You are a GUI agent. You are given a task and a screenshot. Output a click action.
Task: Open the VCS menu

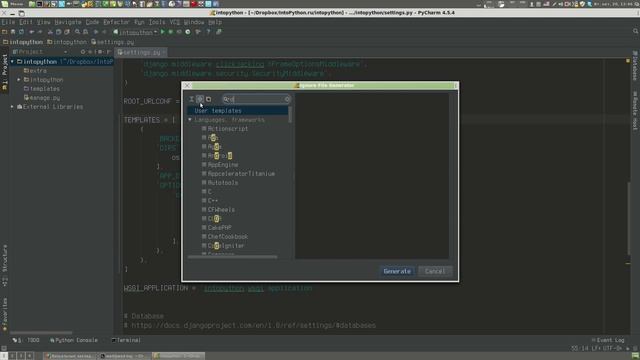[175, 22]
